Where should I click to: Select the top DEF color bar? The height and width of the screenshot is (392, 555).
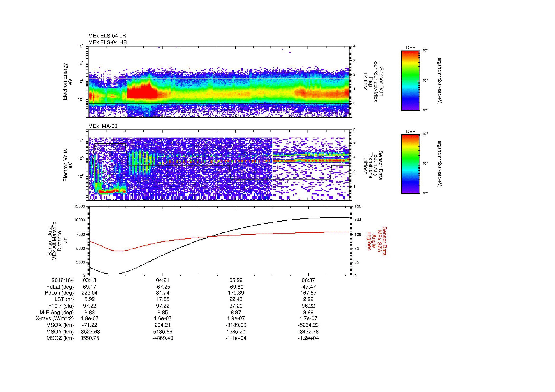[x=410, y=80]
